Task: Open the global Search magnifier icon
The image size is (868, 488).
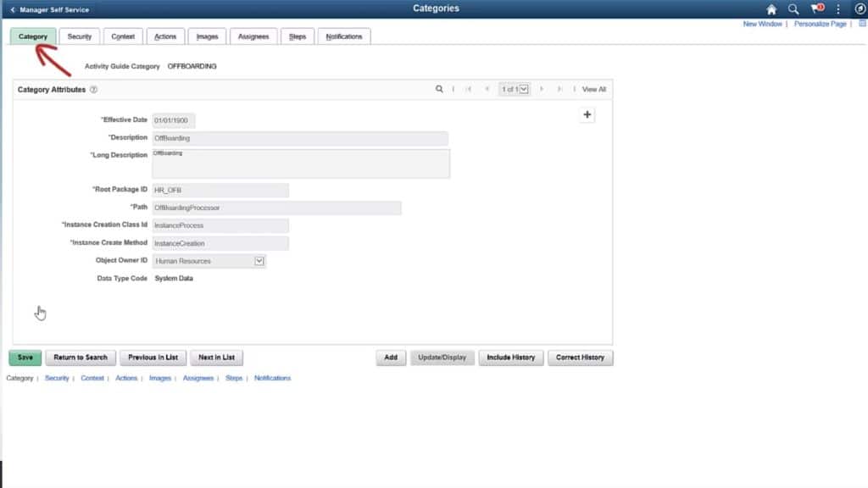Action: pos(793,8)
